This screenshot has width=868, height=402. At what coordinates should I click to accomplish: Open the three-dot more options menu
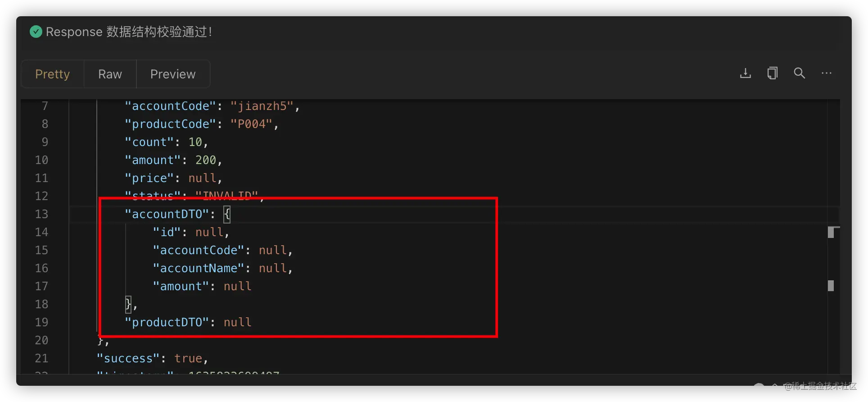coord(827,73)
